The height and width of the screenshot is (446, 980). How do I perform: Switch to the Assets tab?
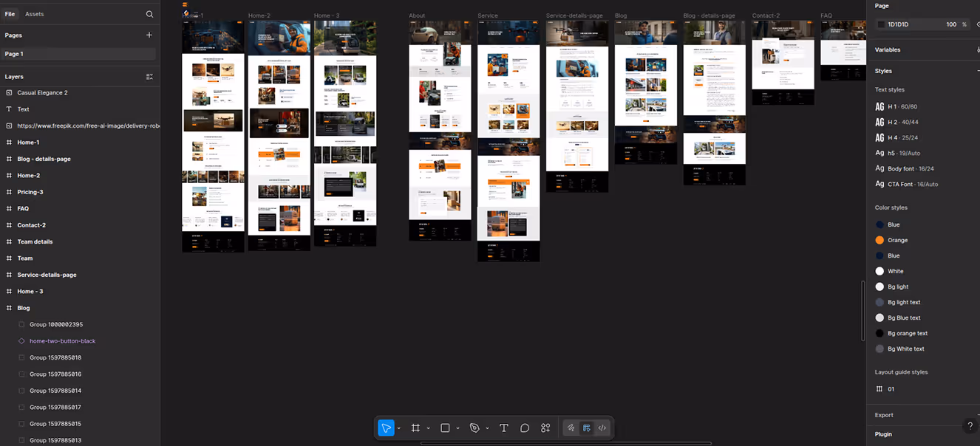pos(33,13)
